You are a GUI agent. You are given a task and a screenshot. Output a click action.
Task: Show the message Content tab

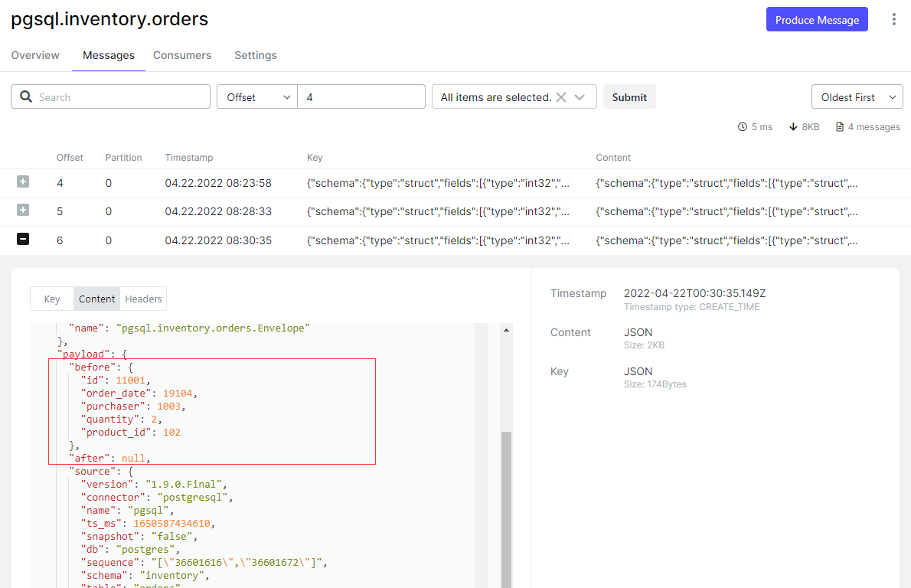click(x=97, y=299)
